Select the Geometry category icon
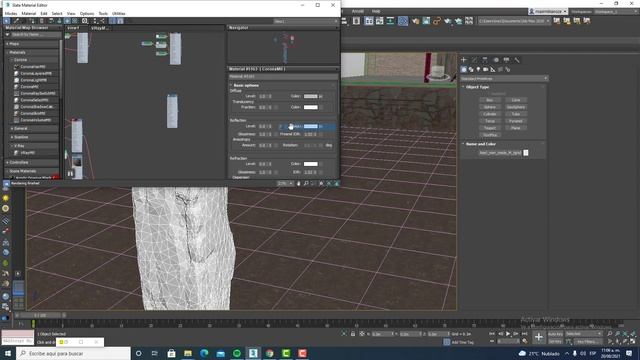 [464, 69]
